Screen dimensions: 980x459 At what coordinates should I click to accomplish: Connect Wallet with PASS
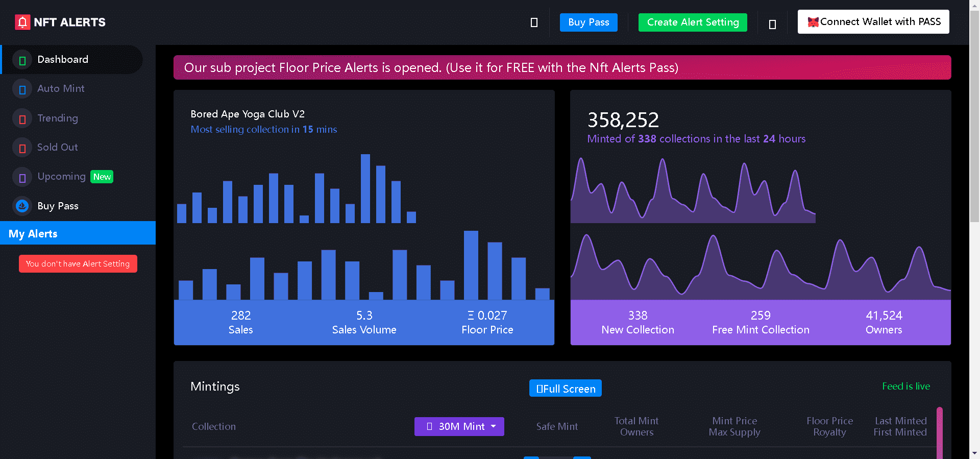pyautogui.click(x=873, y=22)
